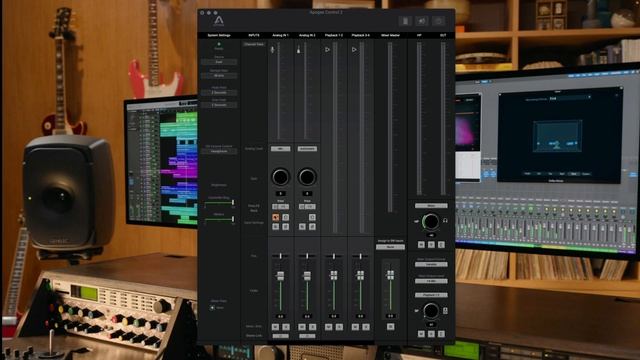
Task: Solo the Playback 1-2 channel
Action: (339, 327)
